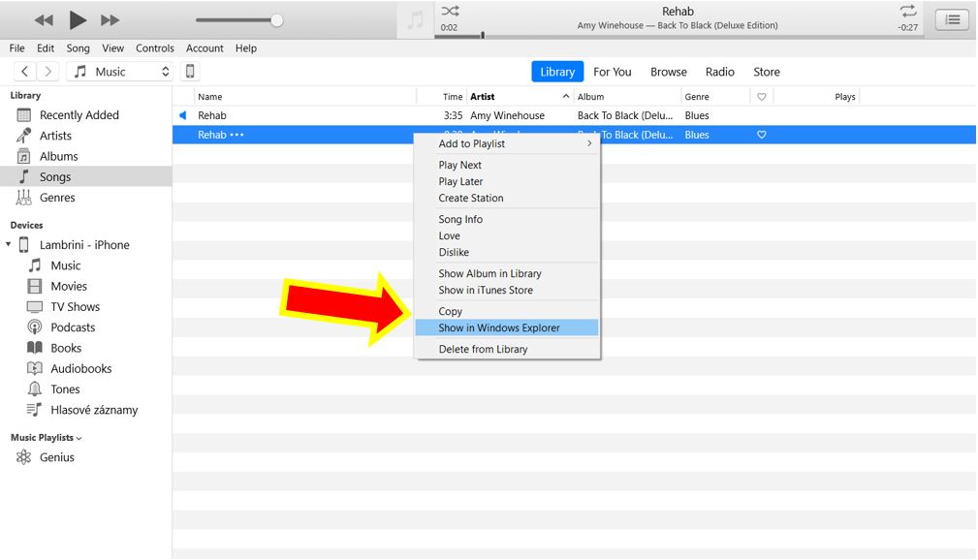Screen dimensions: 978x560
Task: Open the Music media type dropdown
Action: click(120, 72)
